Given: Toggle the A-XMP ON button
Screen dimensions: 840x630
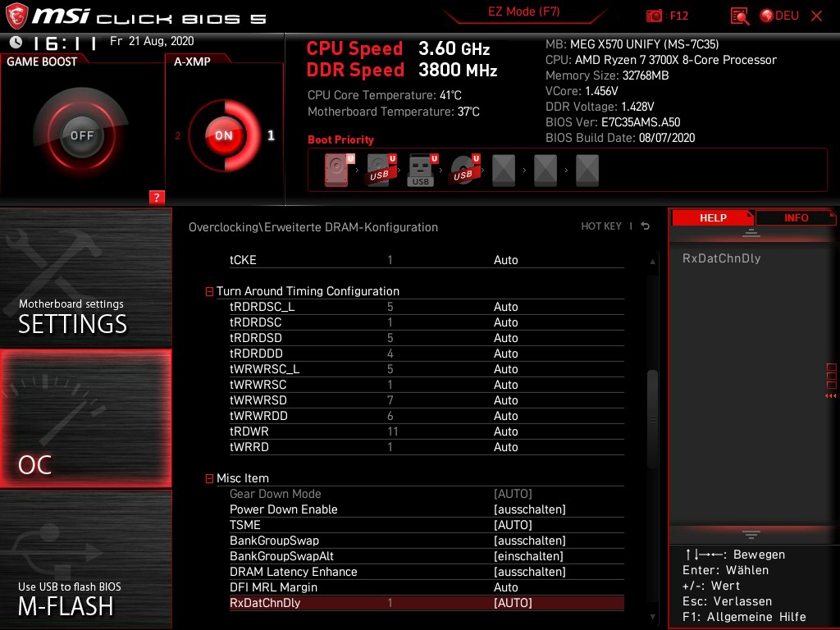Looking at the screenshot, I should pos(224,135).
